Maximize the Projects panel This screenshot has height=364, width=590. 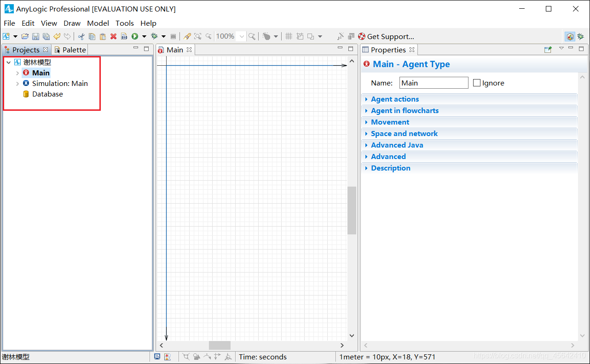[146, 48]
